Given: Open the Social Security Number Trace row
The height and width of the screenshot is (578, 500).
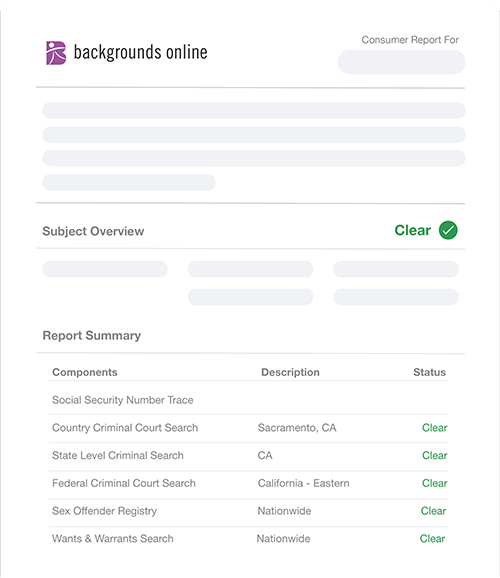Looking at the screenshot, I should coord(248,400).
